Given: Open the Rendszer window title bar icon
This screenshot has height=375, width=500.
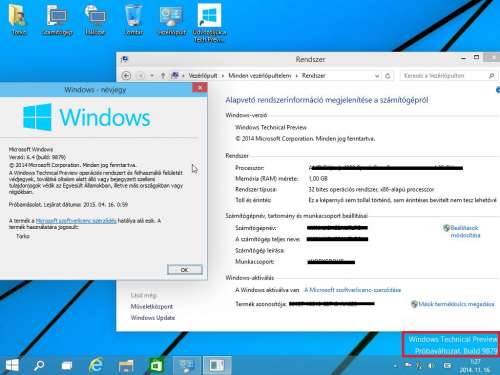Looking at the screenshot, I should [x=125, y=59].
